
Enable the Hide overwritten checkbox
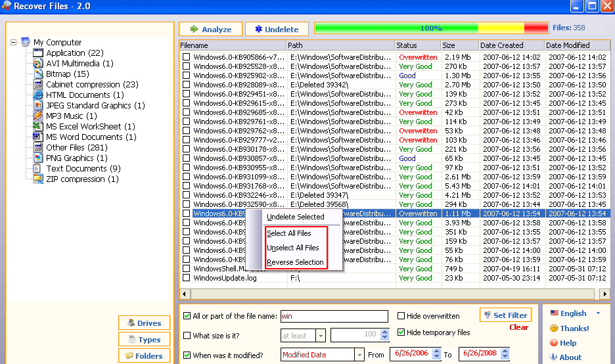pyautogui.click(x=401, y=316)
